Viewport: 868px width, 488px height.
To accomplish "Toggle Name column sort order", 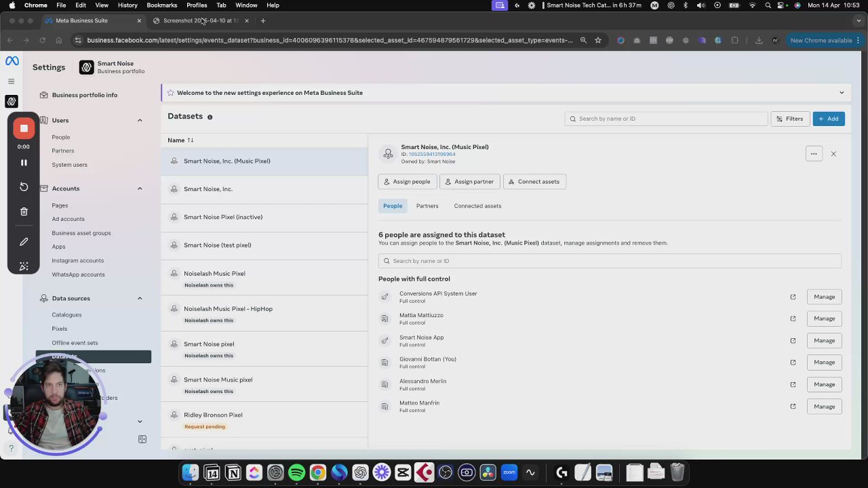I will 191,140.
